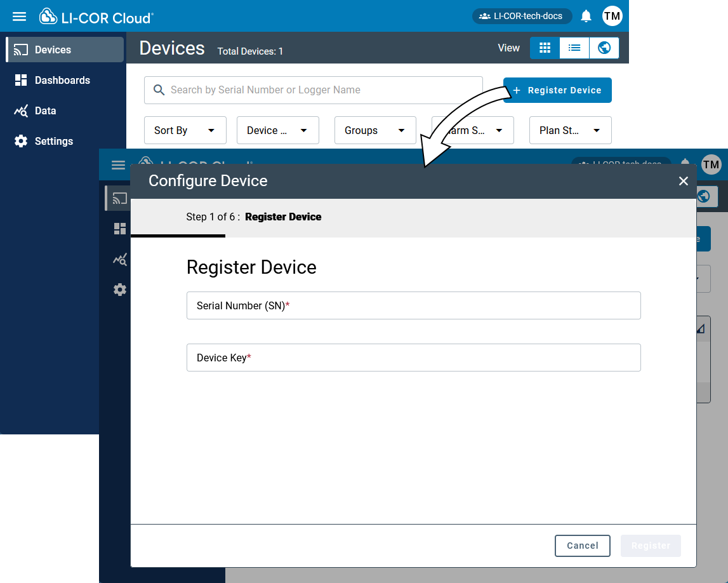Click the Serial Number (SN) field
Screen dimensions: 728x583
pos(413,305)
